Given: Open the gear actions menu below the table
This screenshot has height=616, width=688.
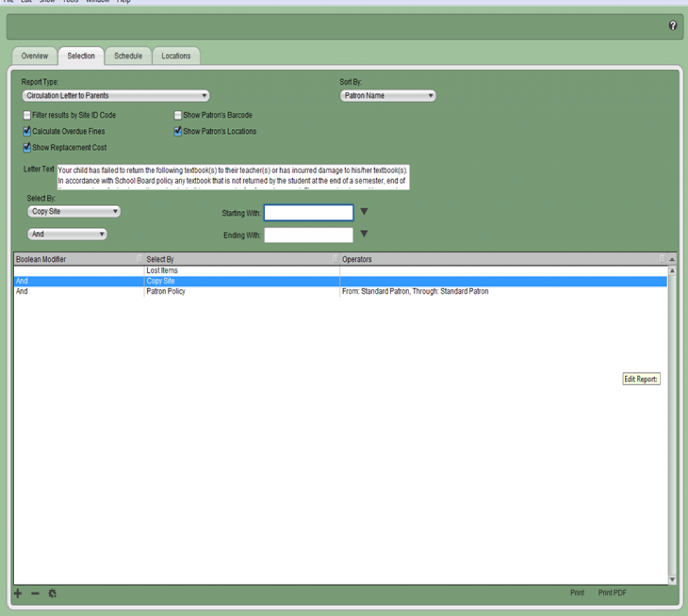Looking at the screenshot, I should [52, 594].
